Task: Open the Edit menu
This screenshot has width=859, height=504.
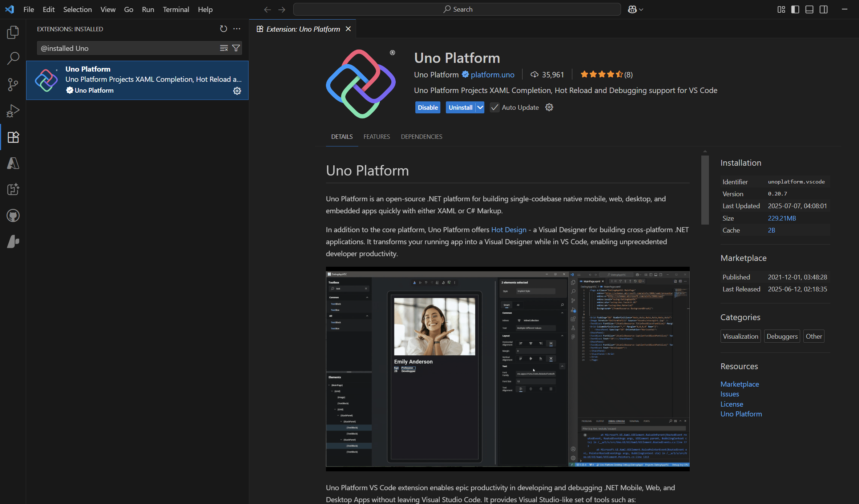Action: (49, 9)
